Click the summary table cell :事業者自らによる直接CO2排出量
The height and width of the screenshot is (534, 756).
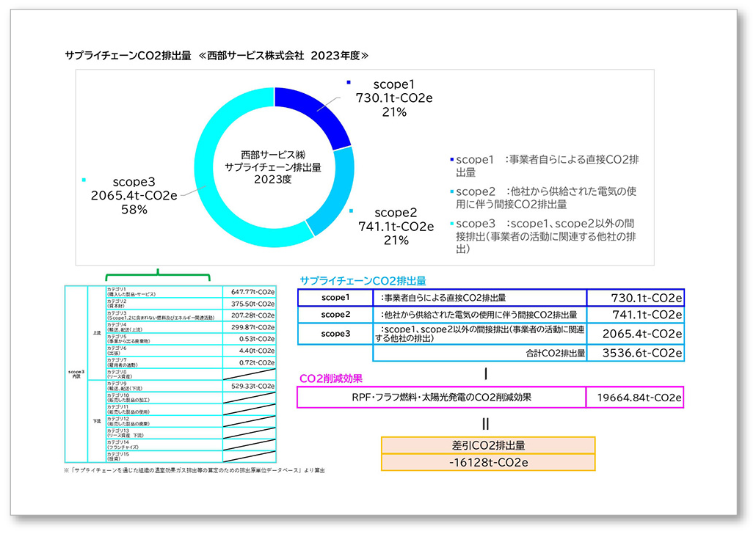480,297
